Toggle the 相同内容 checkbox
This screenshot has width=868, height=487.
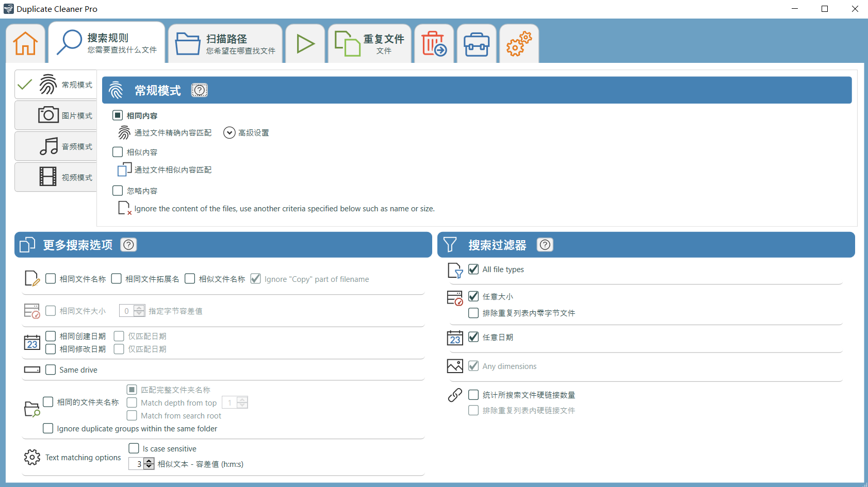tap(118, 115)
